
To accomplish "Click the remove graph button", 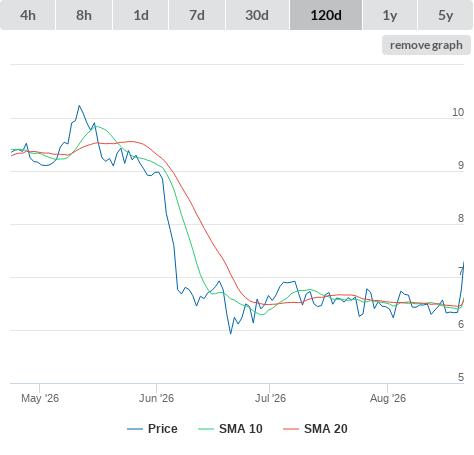I will pyautogui.click(x=426, y=45).
